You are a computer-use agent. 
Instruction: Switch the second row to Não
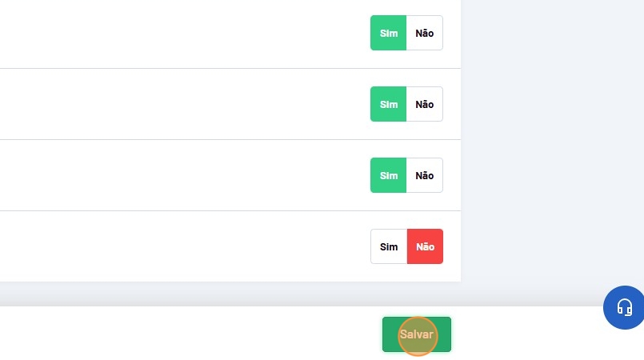coord(425,104)
